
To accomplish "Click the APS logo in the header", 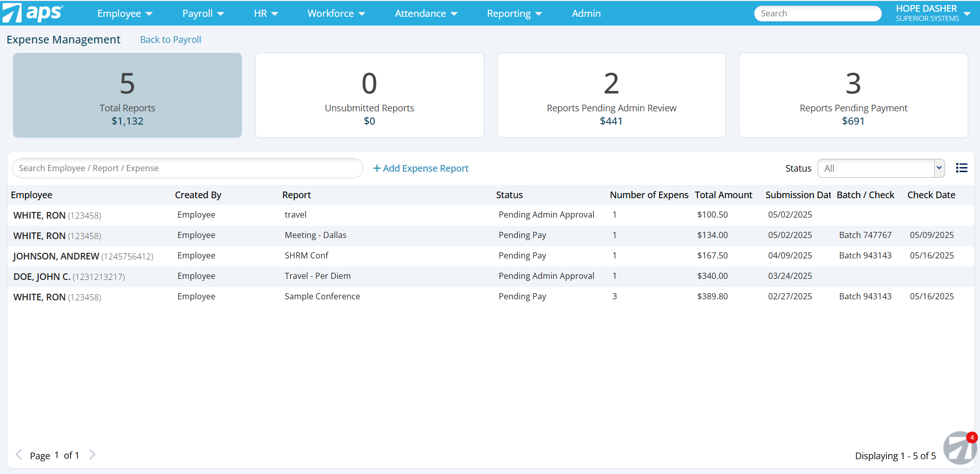I will pyautogui.click(x=33, y=13).
